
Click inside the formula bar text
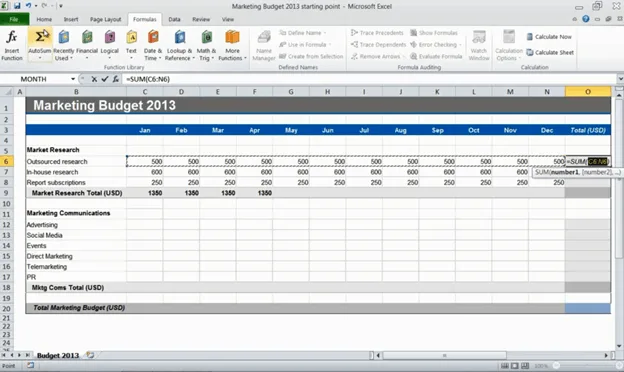[148, 79]
